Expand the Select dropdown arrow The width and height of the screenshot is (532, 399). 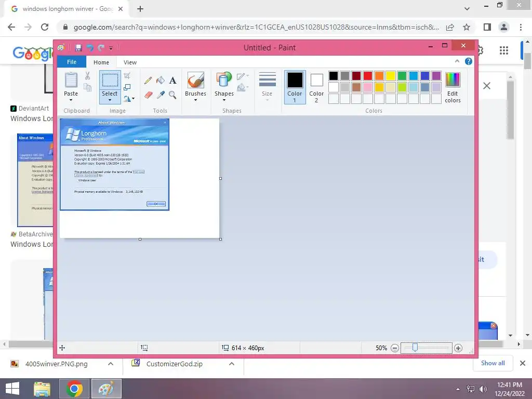[110, 100]
